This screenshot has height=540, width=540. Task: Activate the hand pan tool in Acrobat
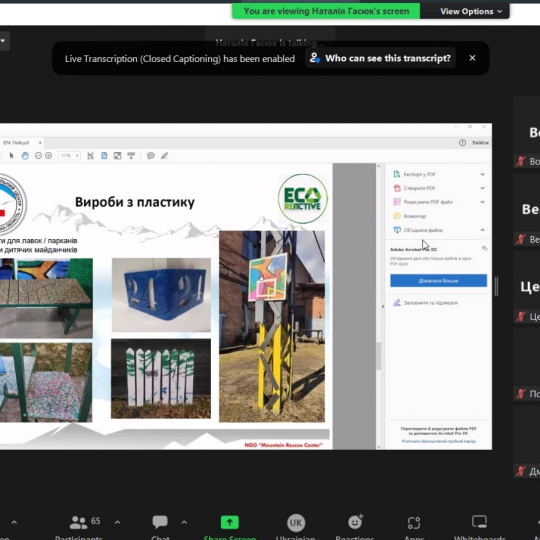point(25,156)
